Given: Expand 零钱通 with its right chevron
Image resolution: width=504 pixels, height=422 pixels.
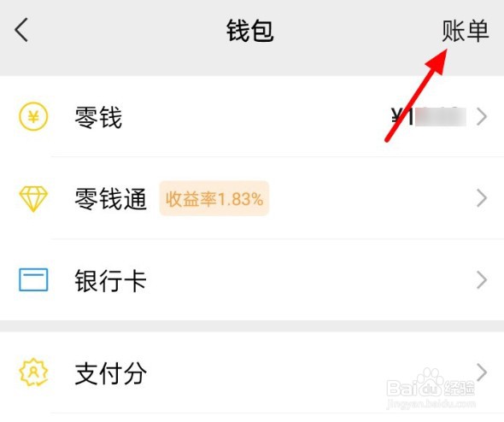Looking at the screenshot, I should tap(482, 198).
